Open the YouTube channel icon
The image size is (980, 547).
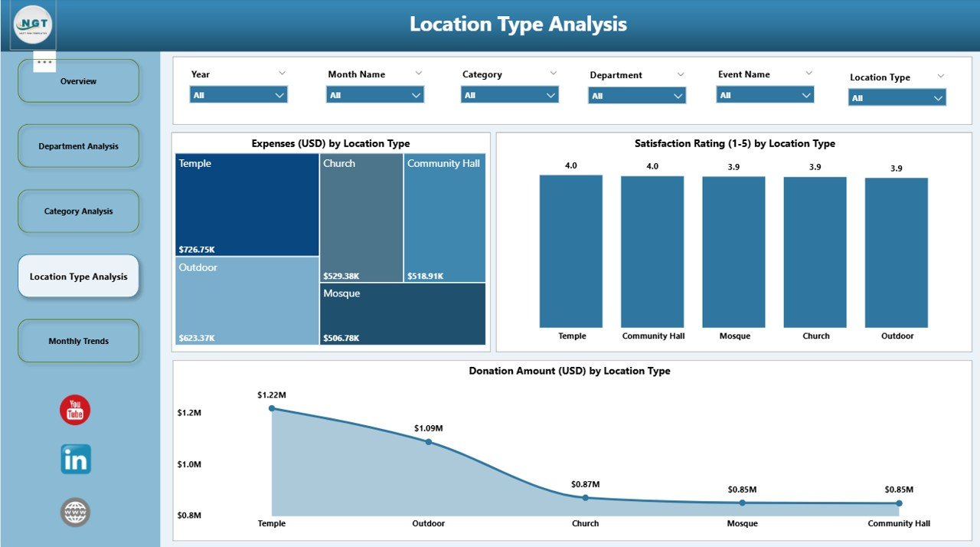click(74, 410)
